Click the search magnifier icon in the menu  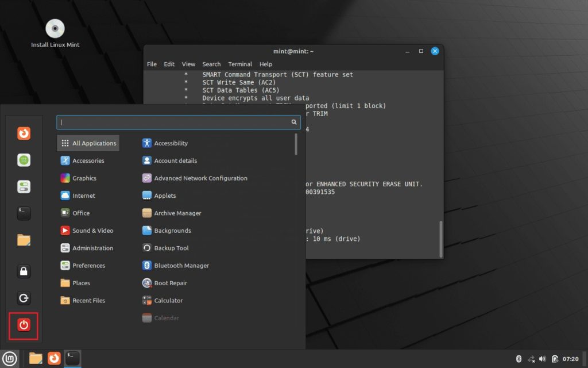pos(294,122)
